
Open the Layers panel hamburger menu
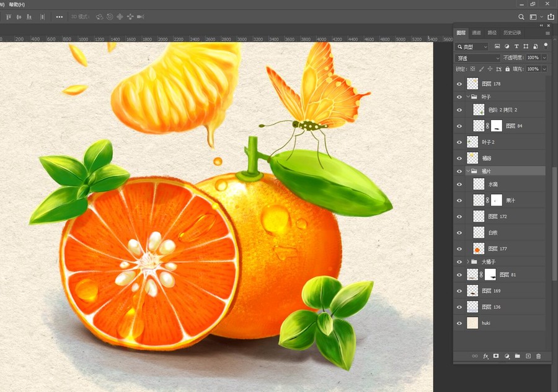coord(547,33)
